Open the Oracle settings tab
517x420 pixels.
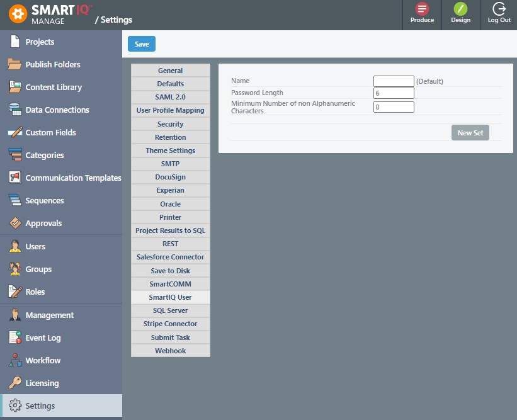point(170,204)
